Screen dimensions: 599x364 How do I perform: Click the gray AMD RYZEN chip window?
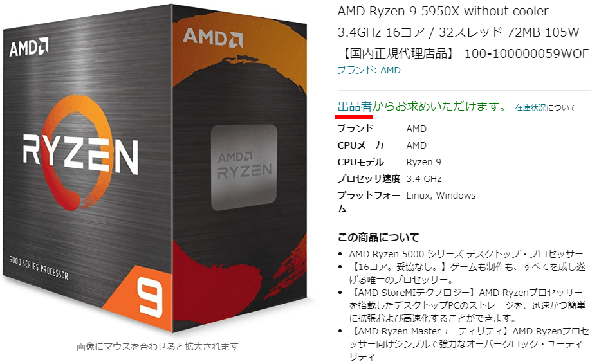244,167
